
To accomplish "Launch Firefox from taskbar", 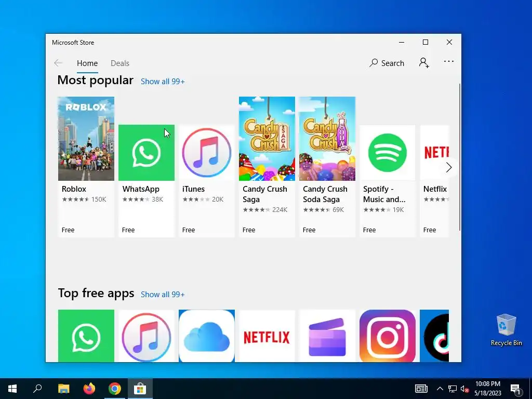I will (x=89, y=389).
